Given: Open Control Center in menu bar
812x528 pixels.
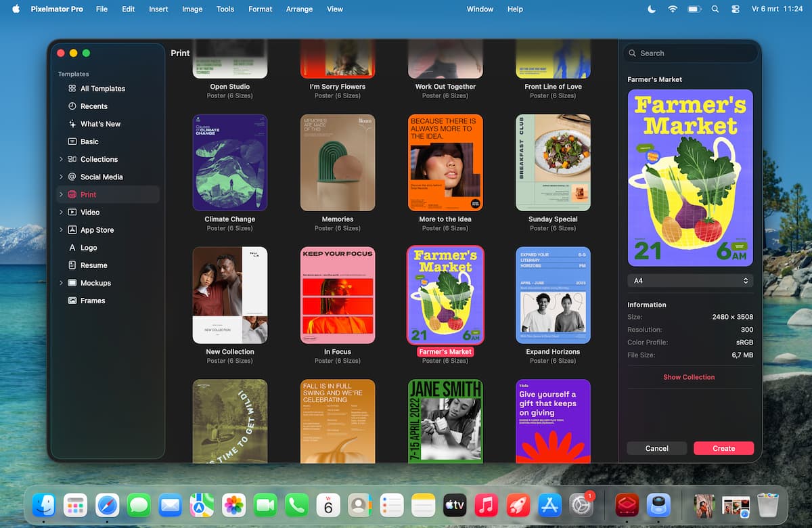Looking at the screenshot, I should [736, 9].
